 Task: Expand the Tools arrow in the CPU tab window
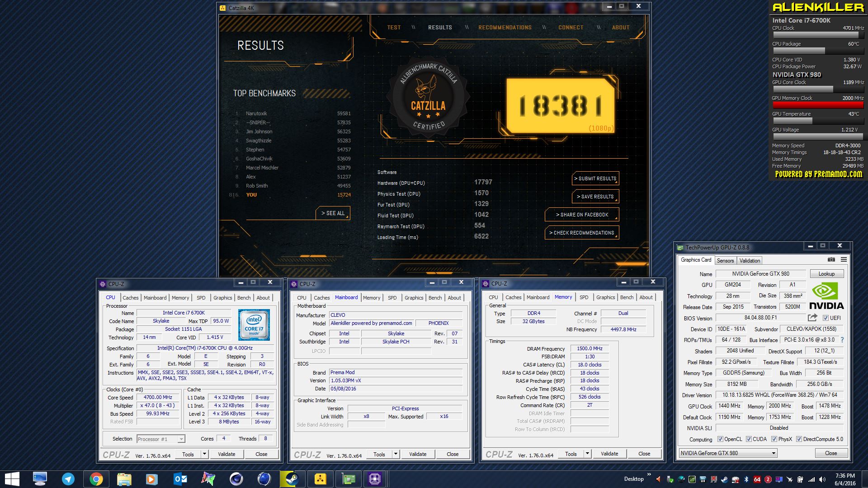(x=204, y=454)
